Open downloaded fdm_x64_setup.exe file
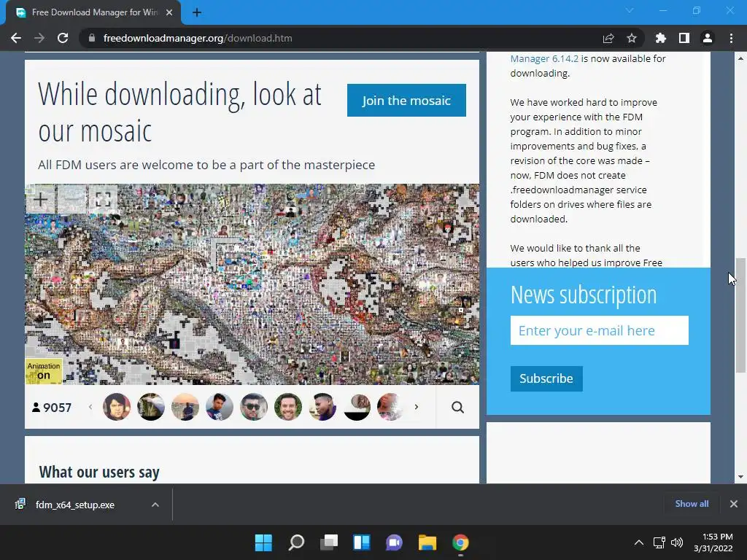Screen dimensions: 747x560 [x=75, y=505]
